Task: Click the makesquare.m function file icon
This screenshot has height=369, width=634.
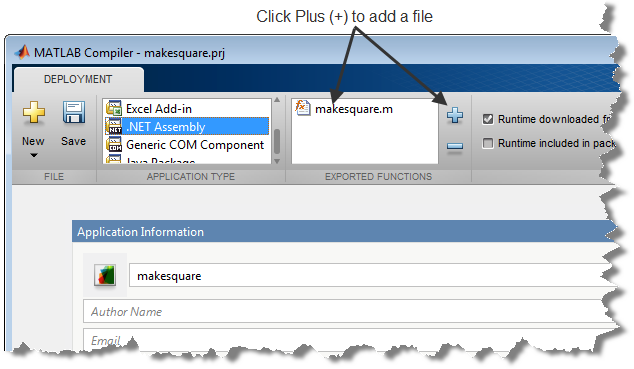Action: click(302, 108)
